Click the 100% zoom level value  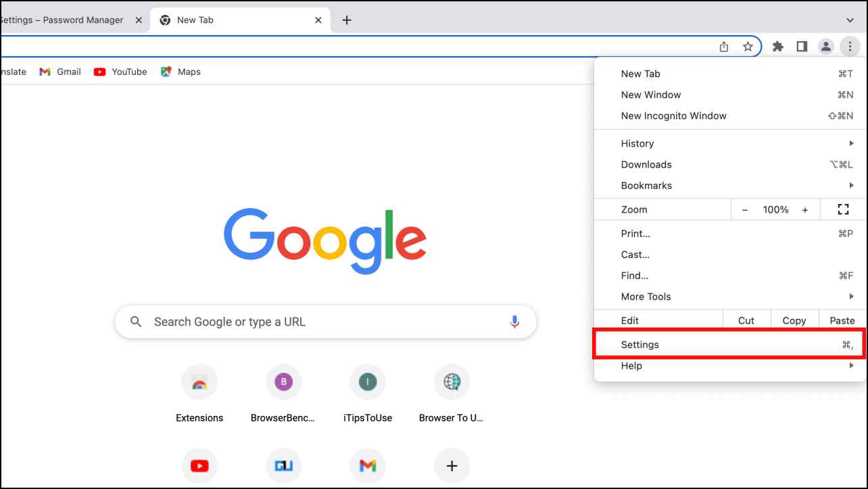point(775,209)
